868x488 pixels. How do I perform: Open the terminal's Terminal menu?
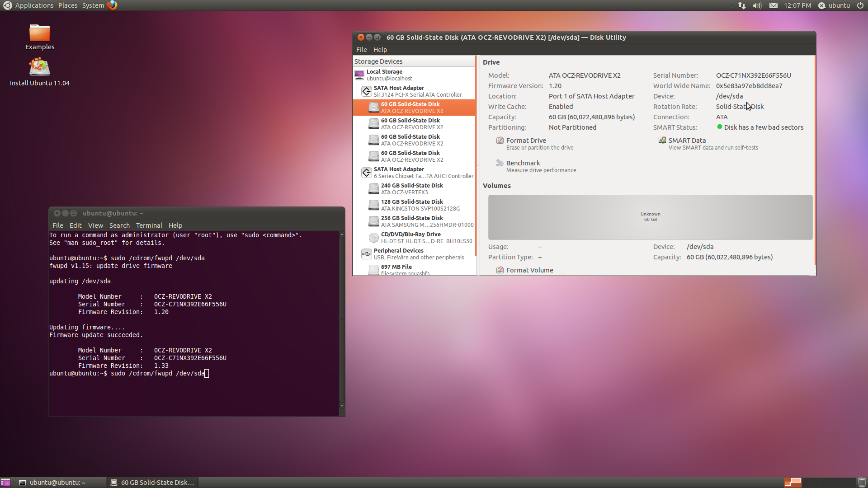tap(149, 225)
